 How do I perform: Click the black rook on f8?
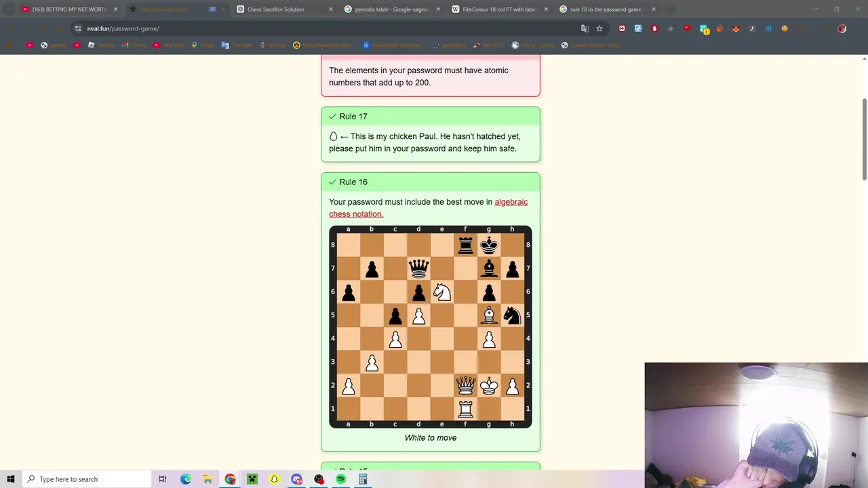click(465, 245)
